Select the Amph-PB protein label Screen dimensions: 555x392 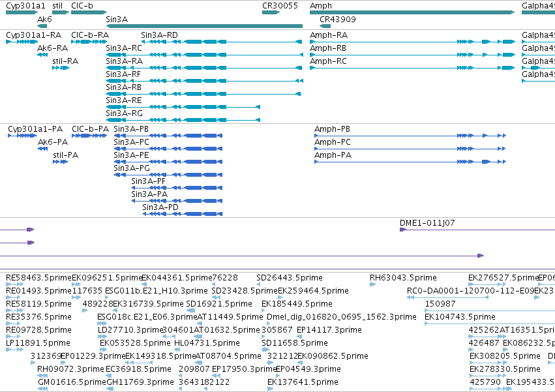332,129
